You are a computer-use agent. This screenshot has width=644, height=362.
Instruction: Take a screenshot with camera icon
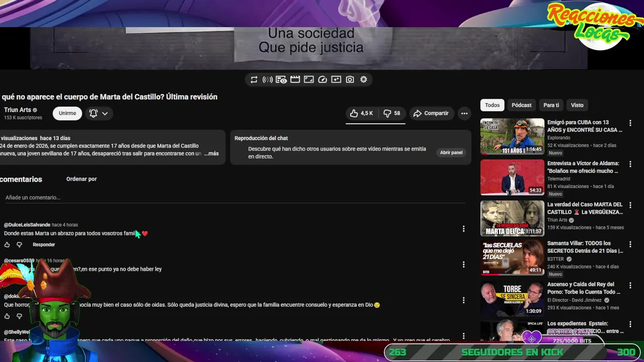coord(350,79)
